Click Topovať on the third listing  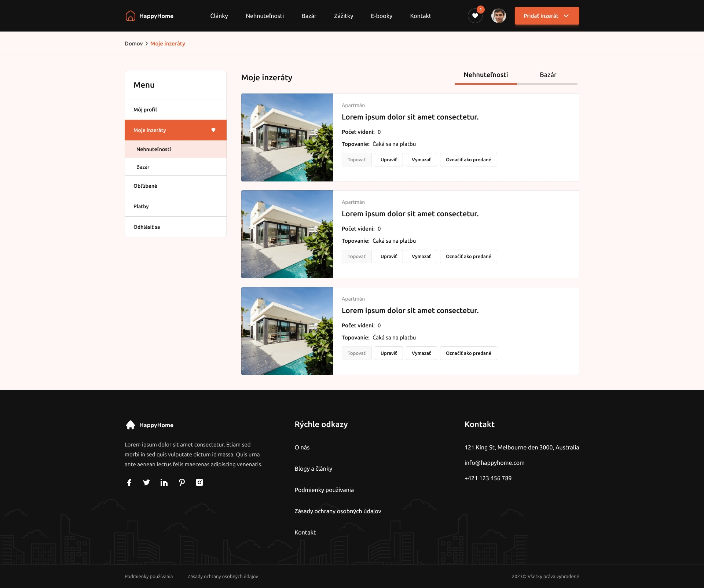coord(357,353)
